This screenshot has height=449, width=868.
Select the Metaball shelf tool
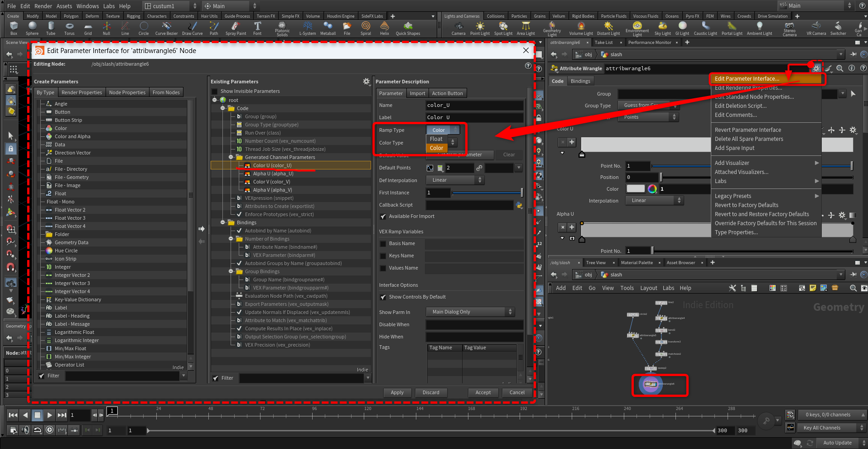coord(328,28)
